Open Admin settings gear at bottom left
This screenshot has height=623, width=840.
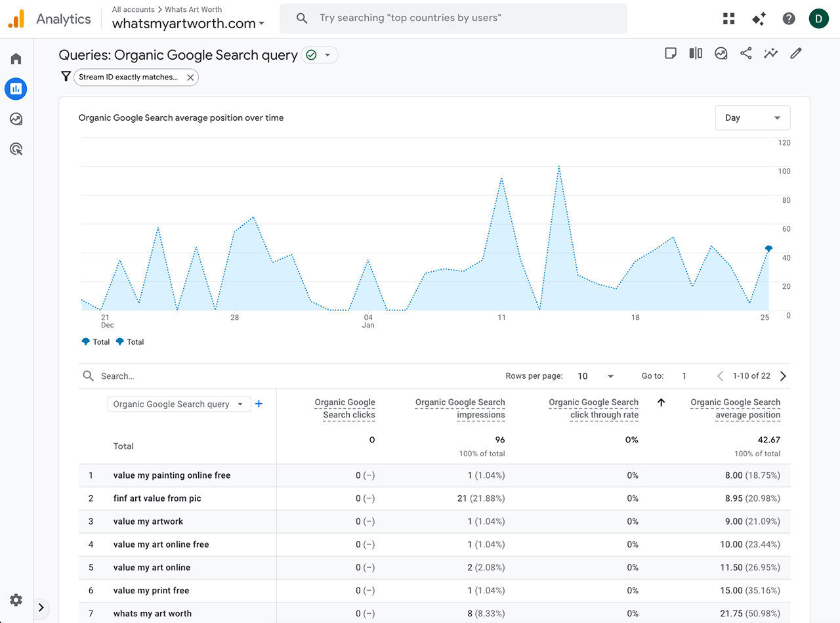tap(16, 599)
